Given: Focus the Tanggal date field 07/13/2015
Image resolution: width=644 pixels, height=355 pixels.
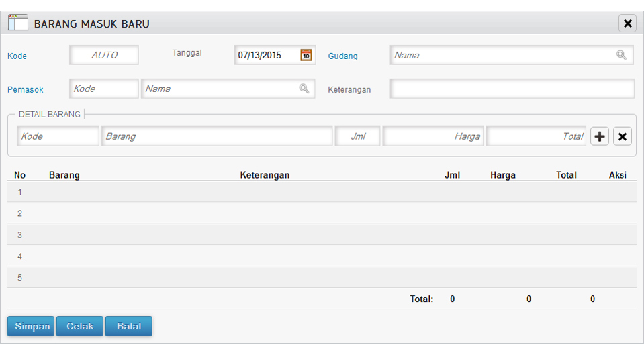Looking at the screenshot, I should 275,55.
